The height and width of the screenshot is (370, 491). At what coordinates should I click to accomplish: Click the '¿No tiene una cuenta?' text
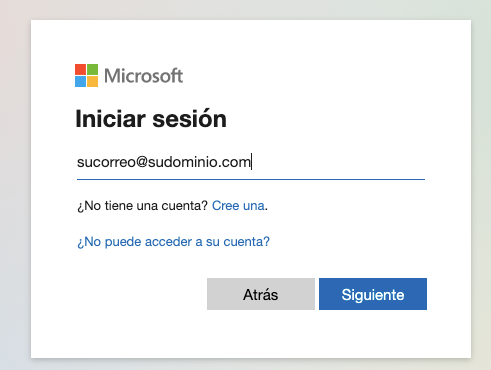pyautogui.click(x=143, y=206)
